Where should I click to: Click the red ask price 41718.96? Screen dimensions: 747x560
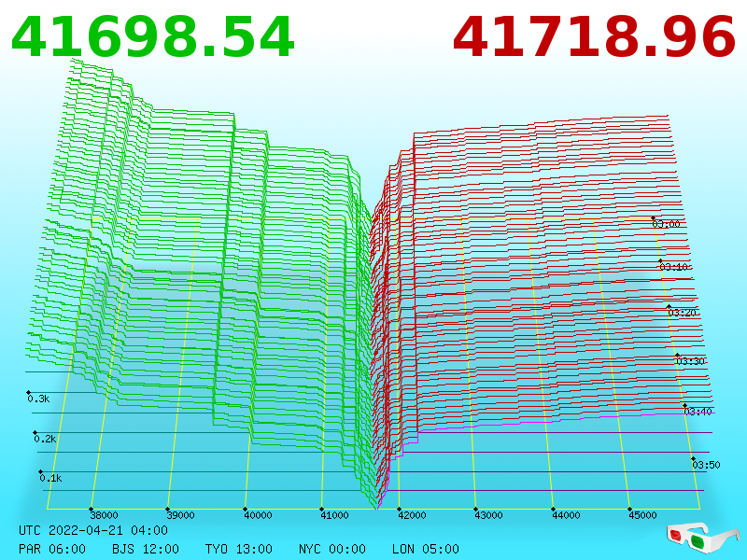(594, 37)
